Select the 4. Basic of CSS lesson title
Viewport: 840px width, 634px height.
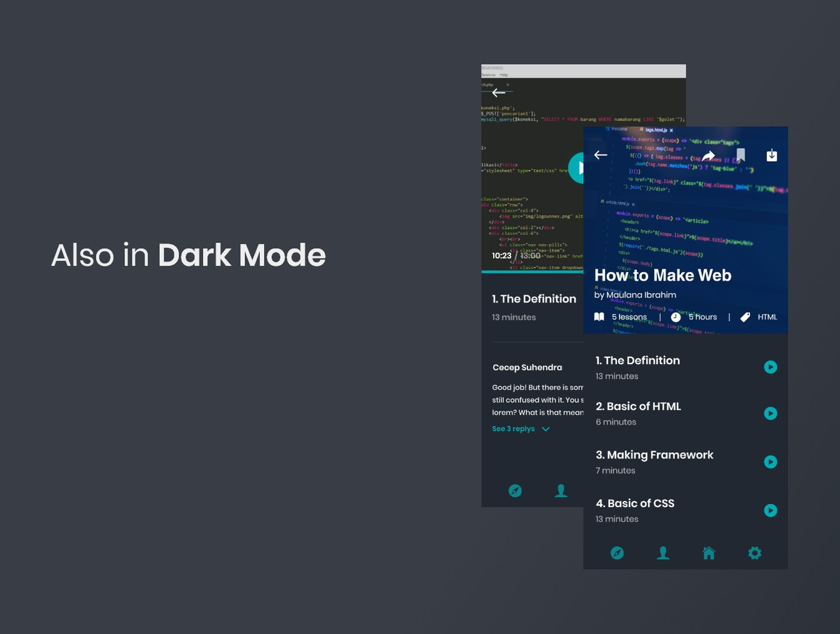[x=635, y=503]
